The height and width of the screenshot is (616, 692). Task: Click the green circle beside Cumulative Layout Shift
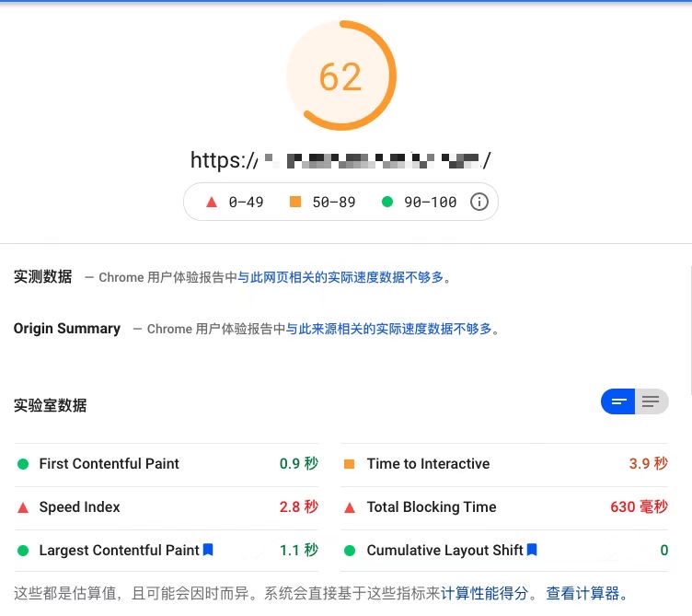(x=349, y=551)
